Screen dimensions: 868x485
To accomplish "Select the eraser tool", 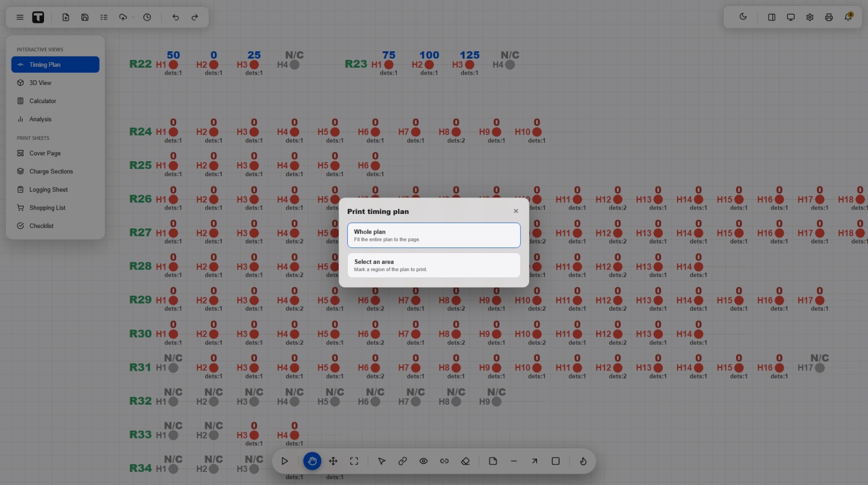I will [x=465, y=461].
